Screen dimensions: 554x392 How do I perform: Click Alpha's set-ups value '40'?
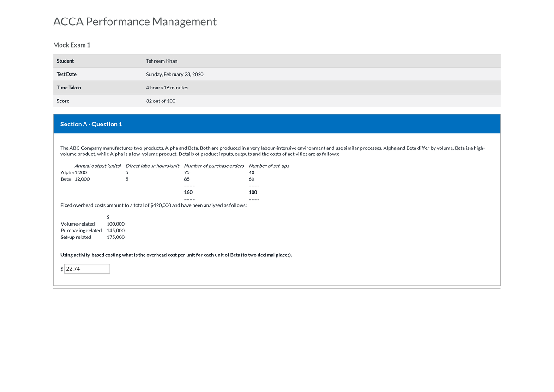[x=251, y=172]
